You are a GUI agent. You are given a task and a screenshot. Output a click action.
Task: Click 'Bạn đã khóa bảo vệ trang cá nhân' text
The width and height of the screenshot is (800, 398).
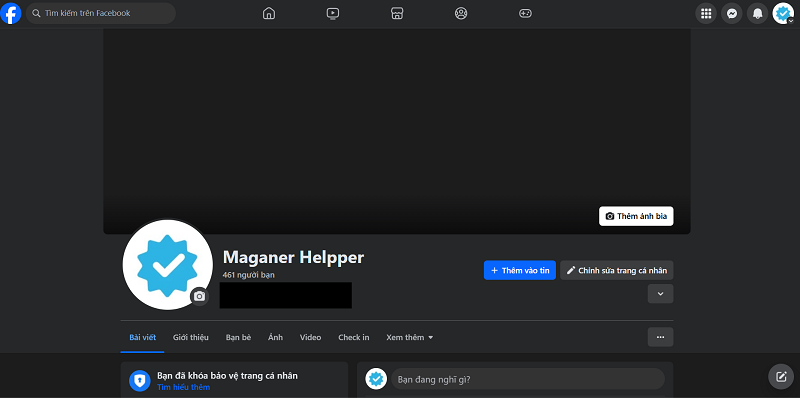click(228, 376)
